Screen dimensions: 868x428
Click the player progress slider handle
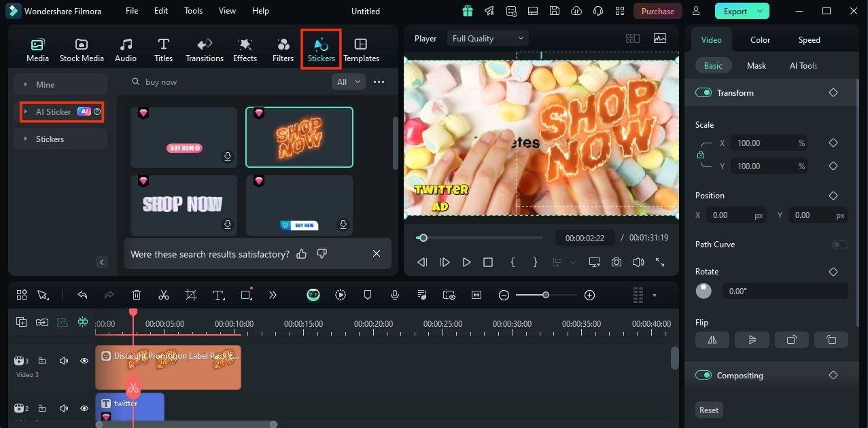click(423, 238)
